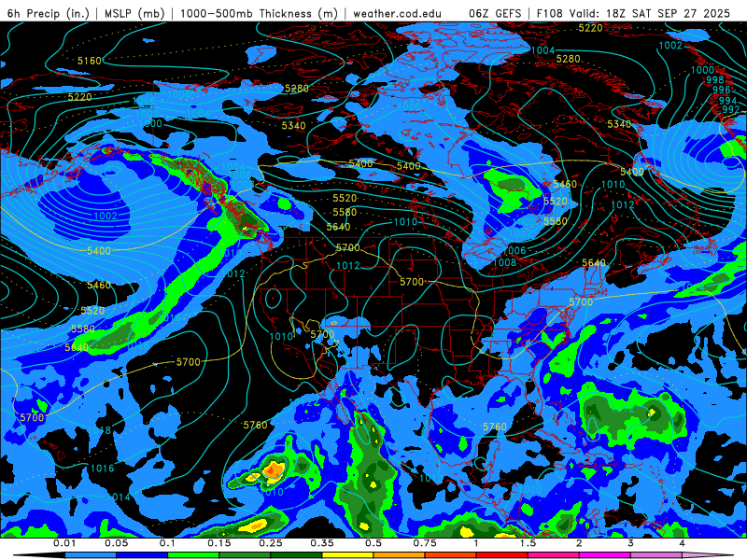The height and width of the screenshot is (560, 747).
Task: Click the 0.25 legend scale label
Action: coord(271,543)
